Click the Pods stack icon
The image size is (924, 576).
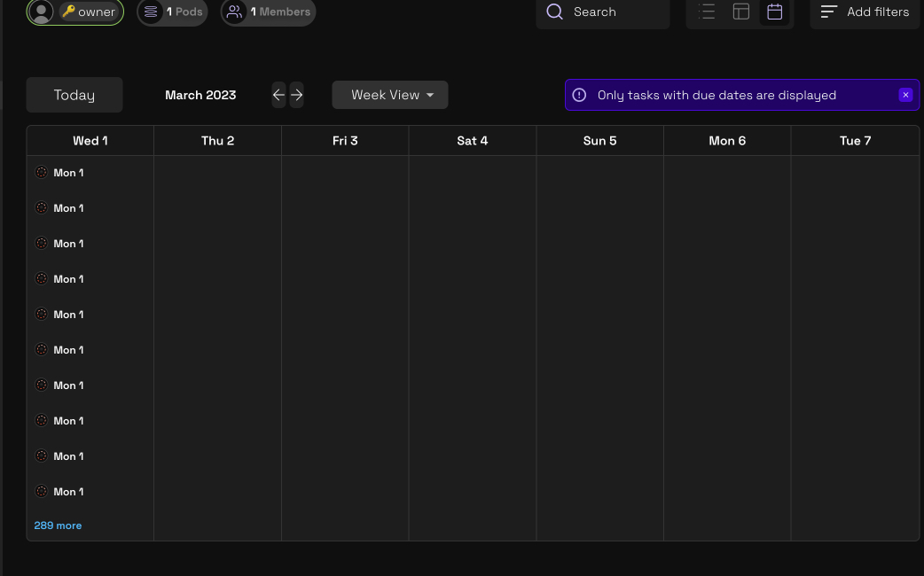[151, 12]
